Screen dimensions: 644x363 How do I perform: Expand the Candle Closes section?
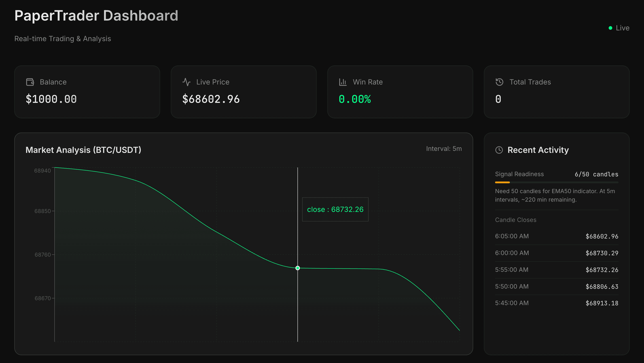[x=515, y=220]
